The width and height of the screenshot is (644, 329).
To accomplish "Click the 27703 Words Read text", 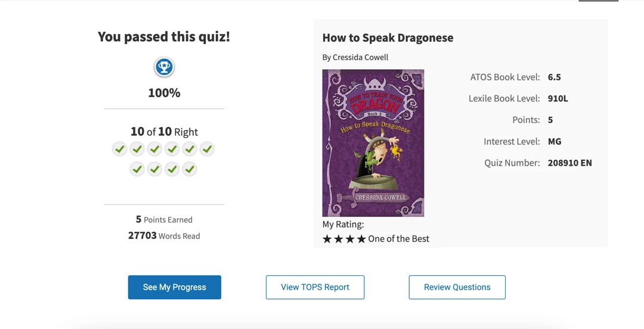I will click(x=165, y=236).
